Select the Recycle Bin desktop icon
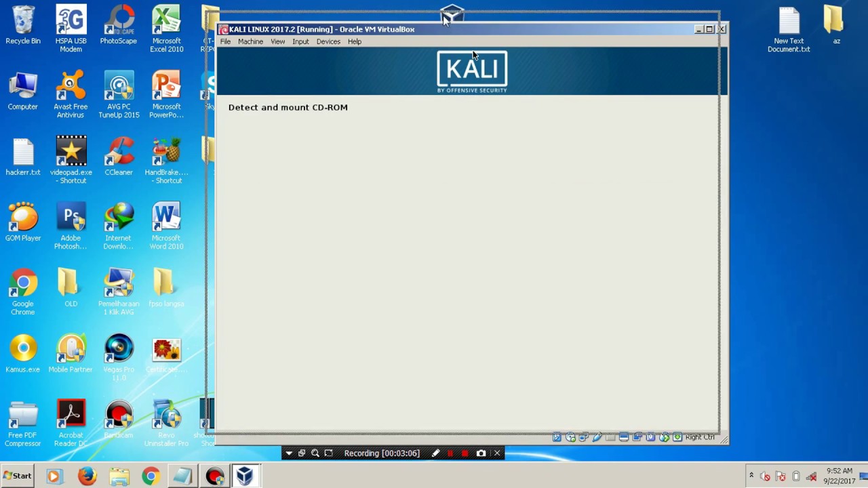 pos(23,26)
